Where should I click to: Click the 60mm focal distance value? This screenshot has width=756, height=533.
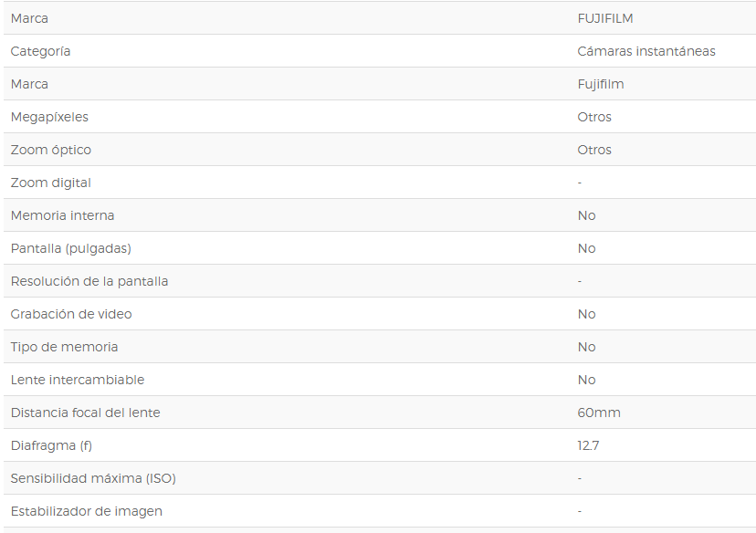(599, 413)
